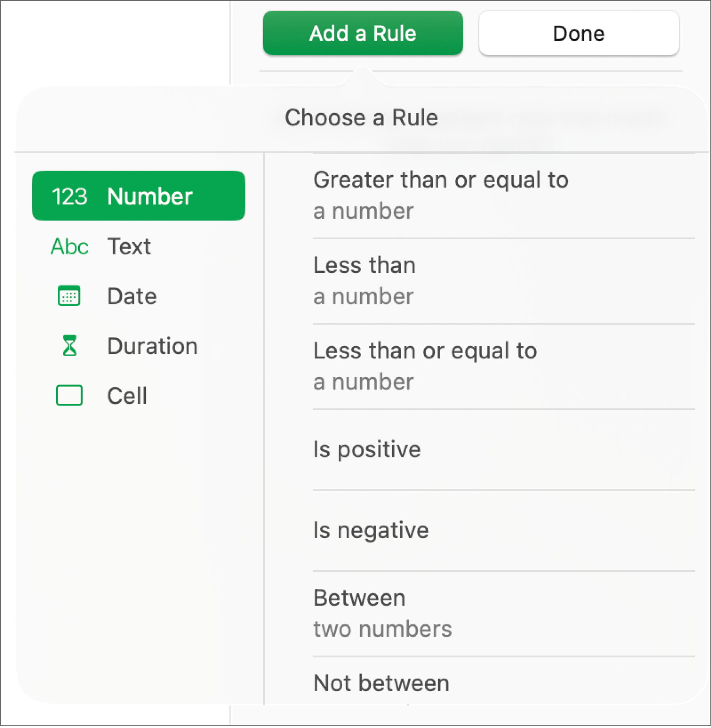
Task: Choose the Is positive rule
Action: (367, 449)
